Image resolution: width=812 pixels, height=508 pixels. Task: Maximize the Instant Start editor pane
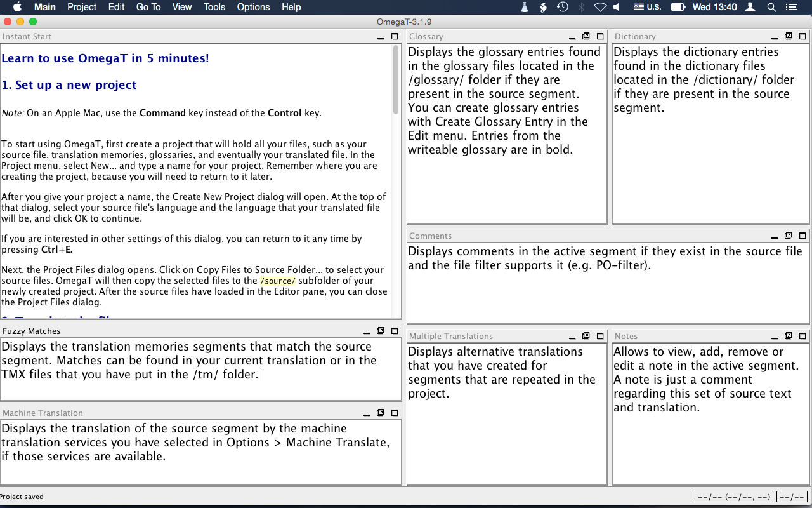coord(395,37)
